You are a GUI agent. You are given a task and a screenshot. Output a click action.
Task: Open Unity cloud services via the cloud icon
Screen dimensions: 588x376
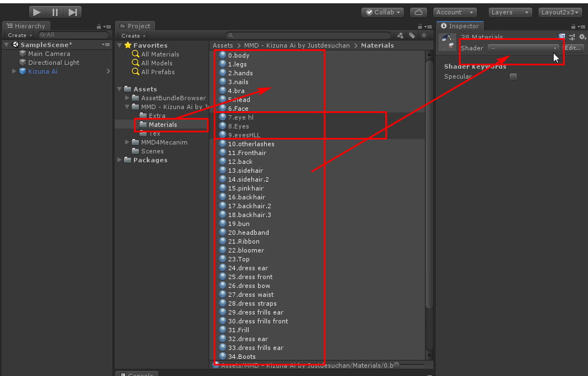[x=418, y=11]
